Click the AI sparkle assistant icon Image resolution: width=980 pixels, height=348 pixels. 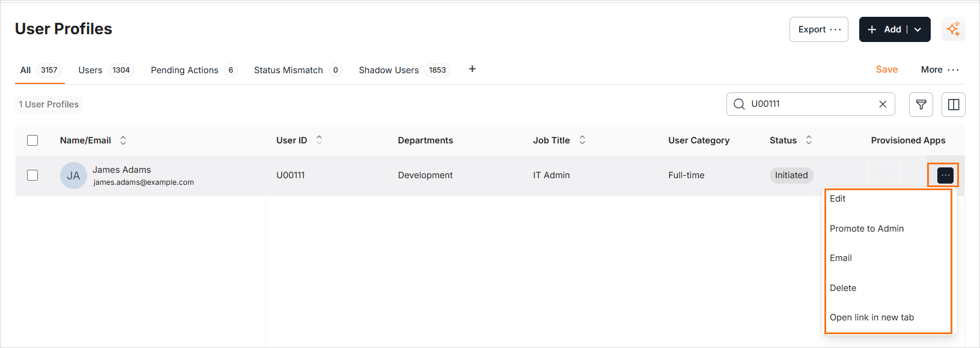pyautogui.click(x=953, y=29)
